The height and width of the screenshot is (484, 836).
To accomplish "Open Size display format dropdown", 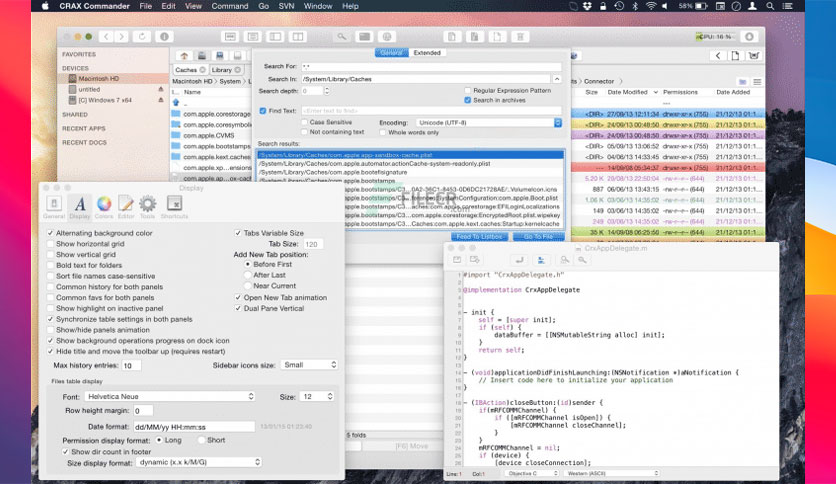I will [x=199, y=462].
